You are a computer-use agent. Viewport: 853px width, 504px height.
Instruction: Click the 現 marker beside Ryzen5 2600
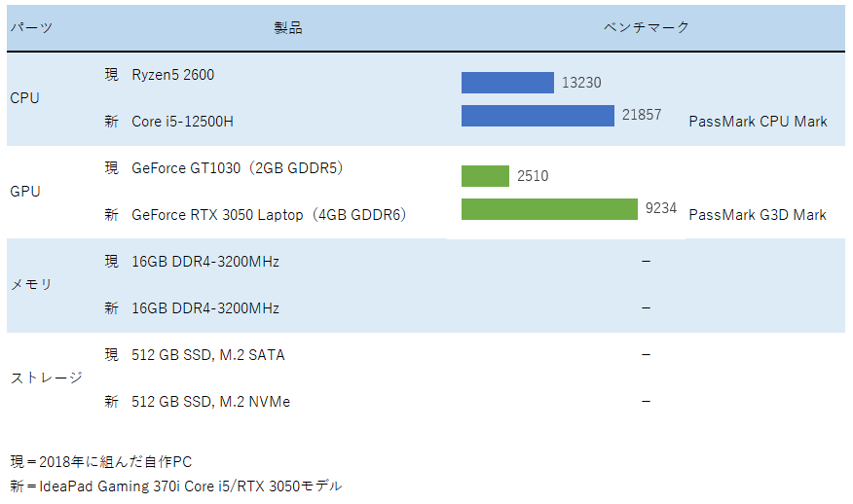112,75
